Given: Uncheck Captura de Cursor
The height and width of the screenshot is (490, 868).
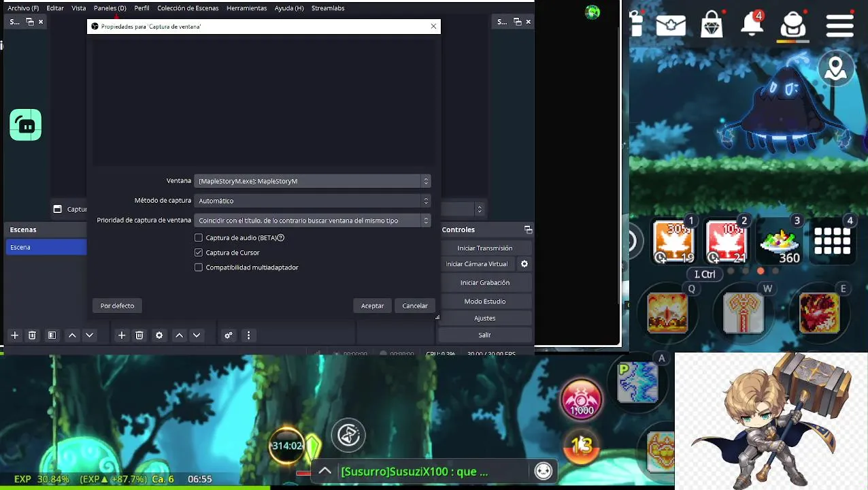Looking at the screenshot, I should [199, 252].
